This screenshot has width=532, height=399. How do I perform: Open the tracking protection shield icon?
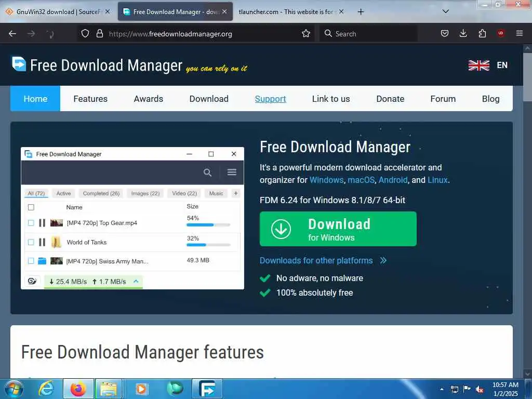pos(85,34)
